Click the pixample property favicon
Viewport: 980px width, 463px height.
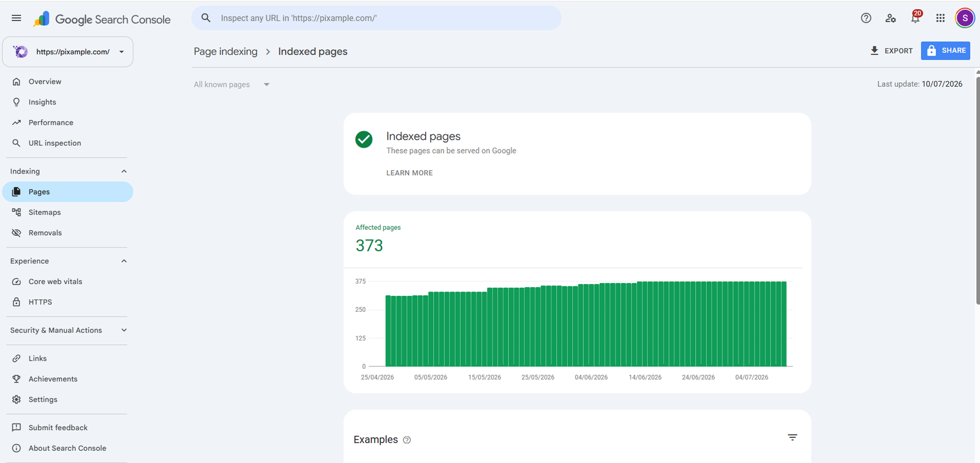coord(21,51)
